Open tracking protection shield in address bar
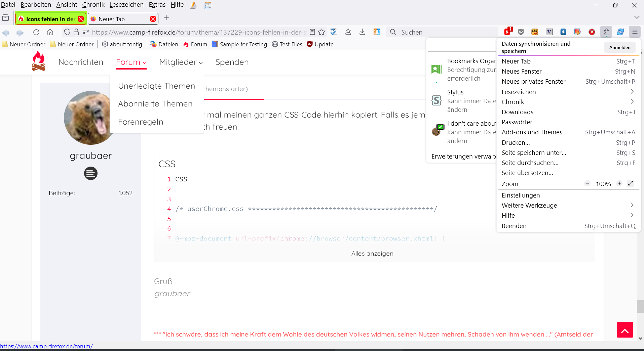The height and width of the screenshot is (351, 644). tap(67, 32)
